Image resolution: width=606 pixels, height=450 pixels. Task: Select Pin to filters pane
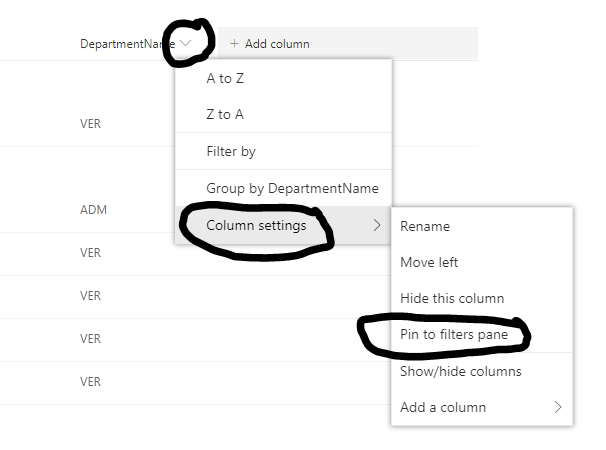tap(454, 335)
